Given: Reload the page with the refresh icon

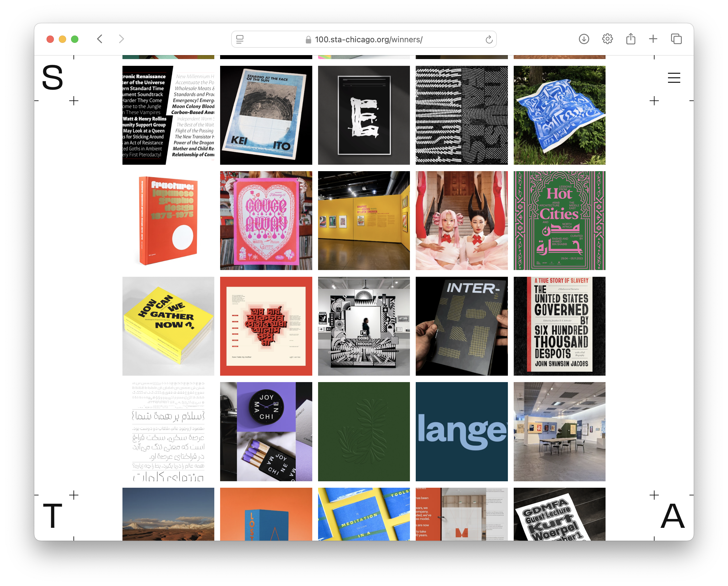Looking at the screenshot, I should click(x=489, y=39).
